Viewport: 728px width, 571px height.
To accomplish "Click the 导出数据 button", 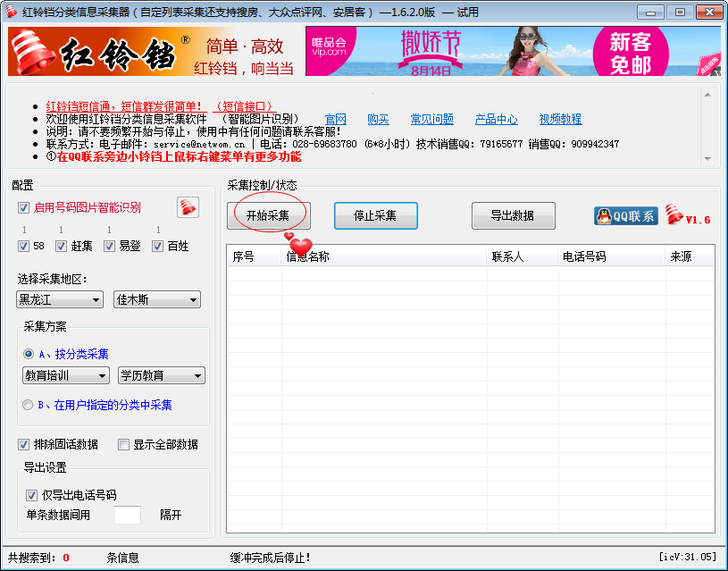I will coord(513,215).
